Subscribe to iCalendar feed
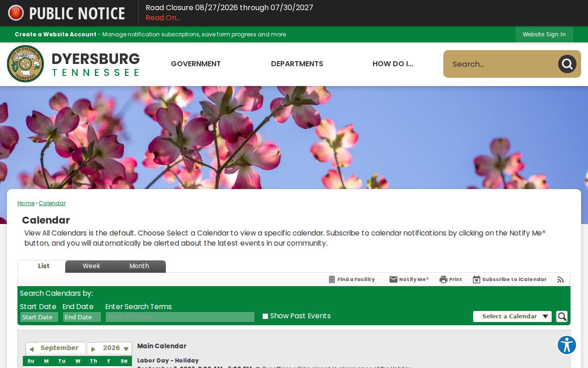The height and width of the screenshot is (368, 588). point(509,279)
